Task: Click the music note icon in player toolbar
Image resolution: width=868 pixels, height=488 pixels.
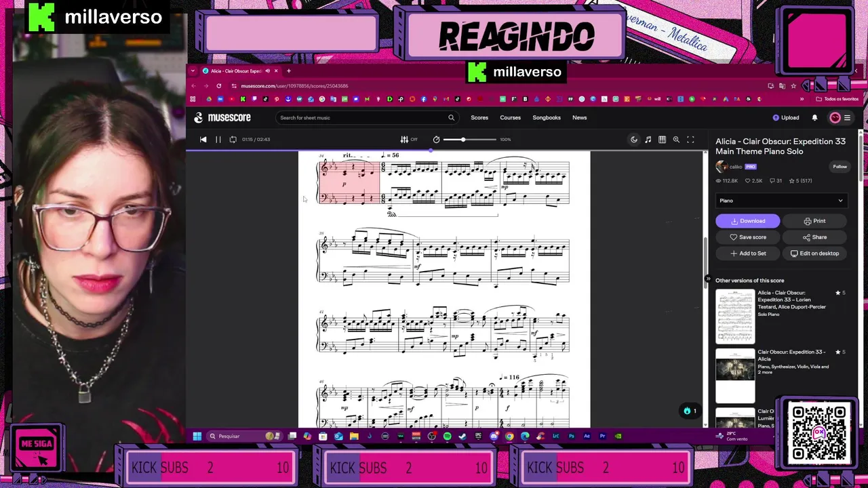Action: point(648,139)
